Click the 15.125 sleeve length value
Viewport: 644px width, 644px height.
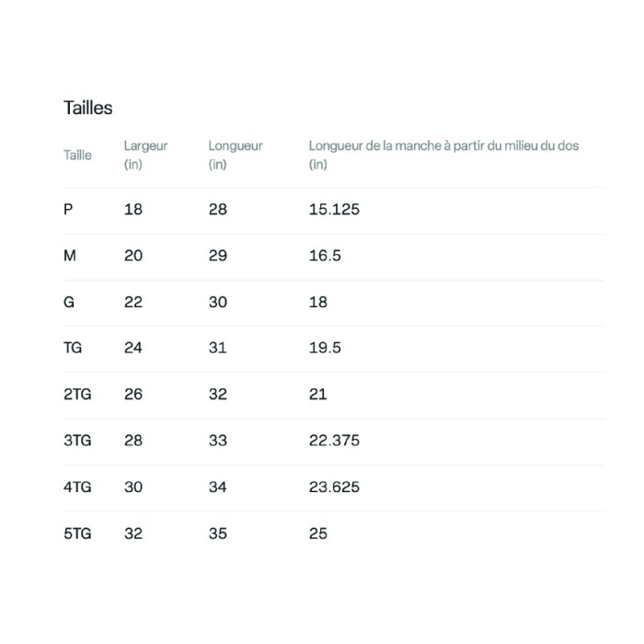click(334, 210)
